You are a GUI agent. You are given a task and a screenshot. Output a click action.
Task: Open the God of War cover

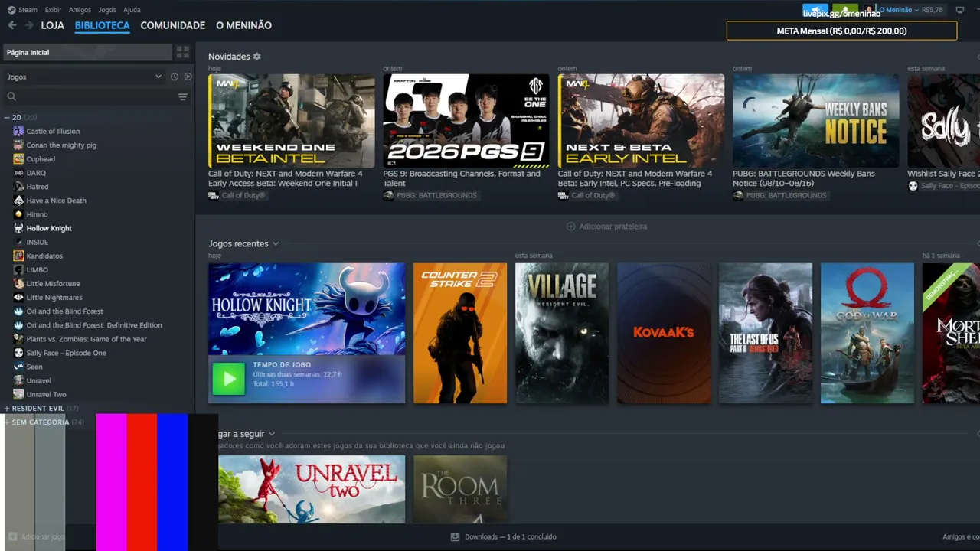(867, 333)
